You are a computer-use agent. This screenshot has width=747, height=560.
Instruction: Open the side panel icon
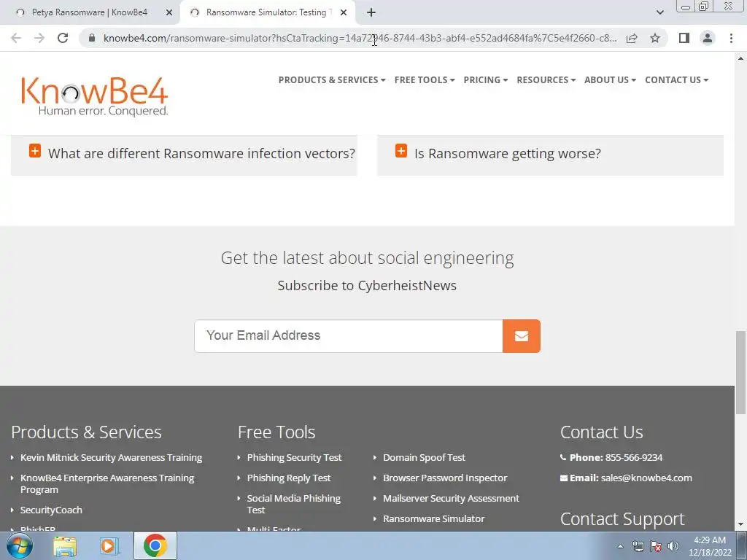[x=684, y=38]
